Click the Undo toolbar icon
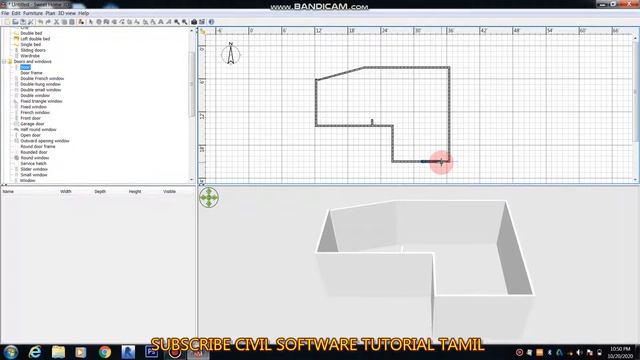Image resolution: width=640 pixels, height=360 pixels. (x=40, y=22)
